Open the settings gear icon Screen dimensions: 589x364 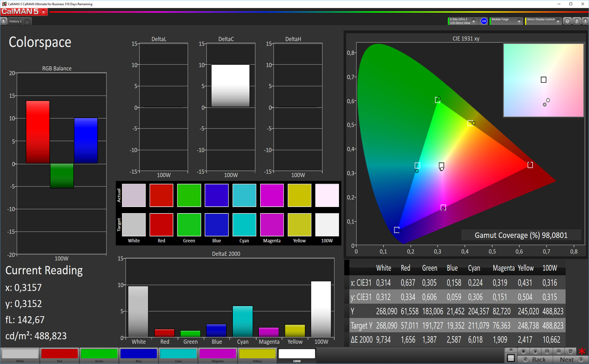(x=567, y=21)
